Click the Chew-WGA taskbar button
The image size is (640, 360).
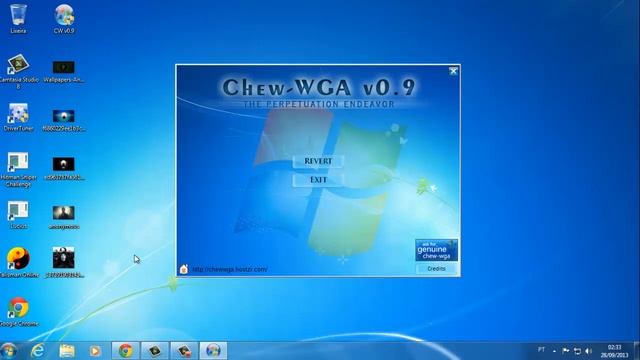point(213,351)
